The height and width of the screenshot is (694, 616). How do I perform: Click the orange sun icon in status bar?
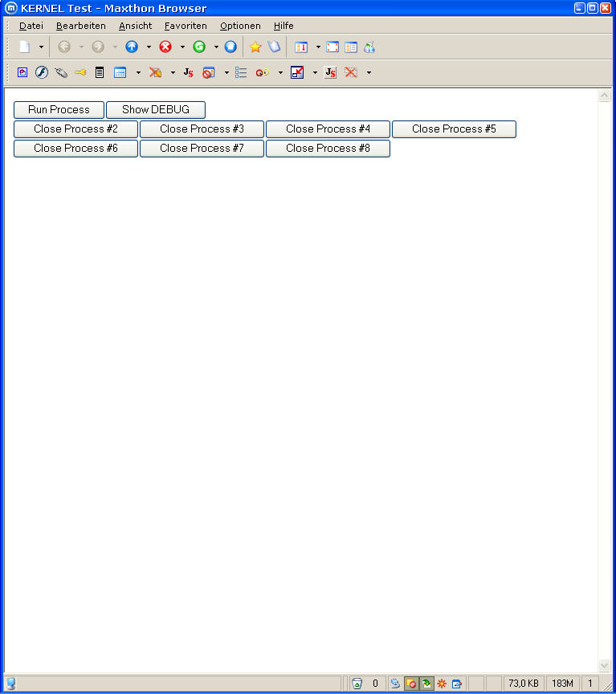click(442, 684)
